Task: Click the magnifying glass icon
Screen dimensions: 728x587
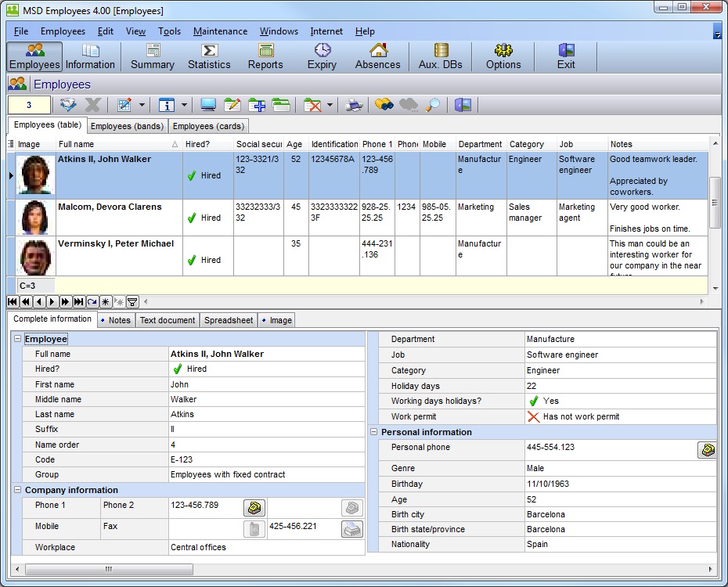Action: coord(433,105)
